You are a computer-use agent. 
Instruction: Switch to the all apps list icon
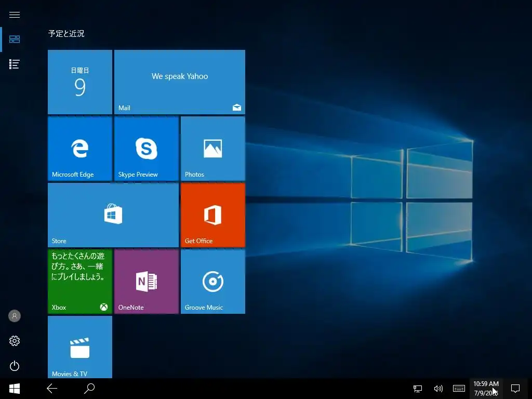tap(14, 64)
